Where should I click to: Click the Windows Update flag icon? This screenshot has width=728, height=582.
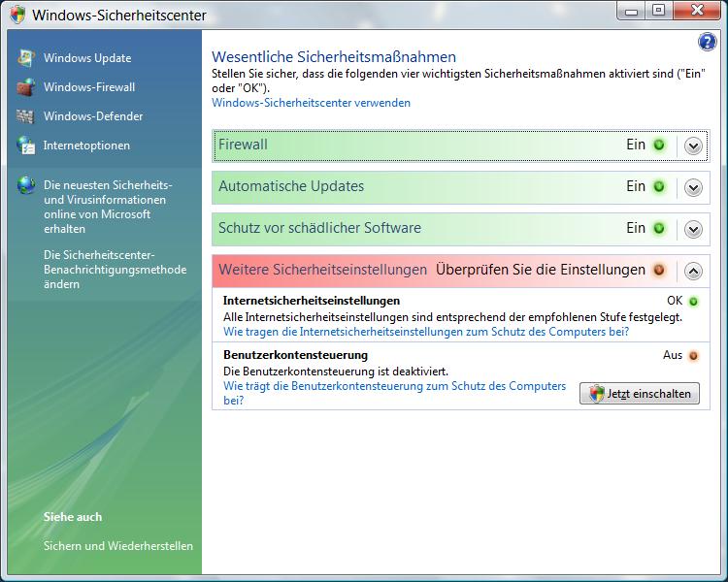[x=26, y=57]
